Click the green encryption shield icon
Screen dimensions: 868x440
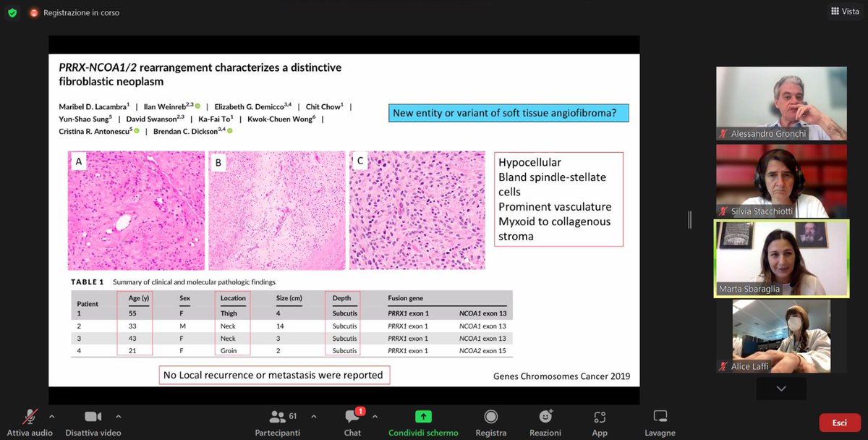point(12,12)
